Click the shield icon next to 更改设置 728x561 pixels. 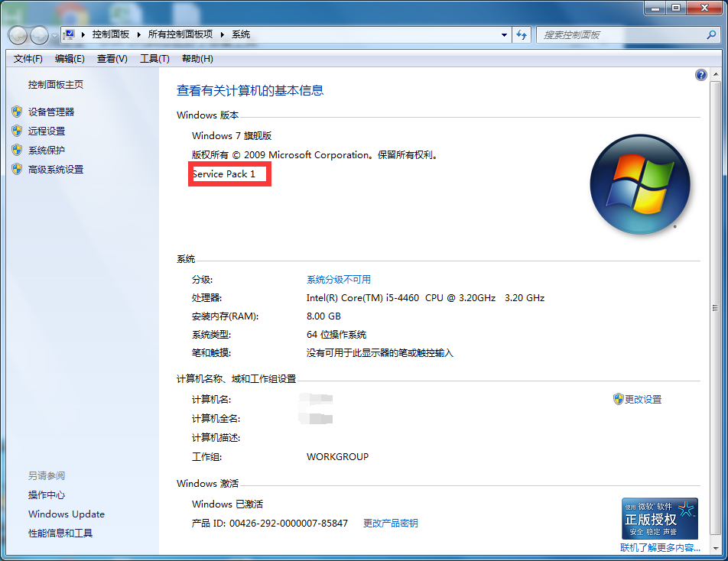point(618,399)
